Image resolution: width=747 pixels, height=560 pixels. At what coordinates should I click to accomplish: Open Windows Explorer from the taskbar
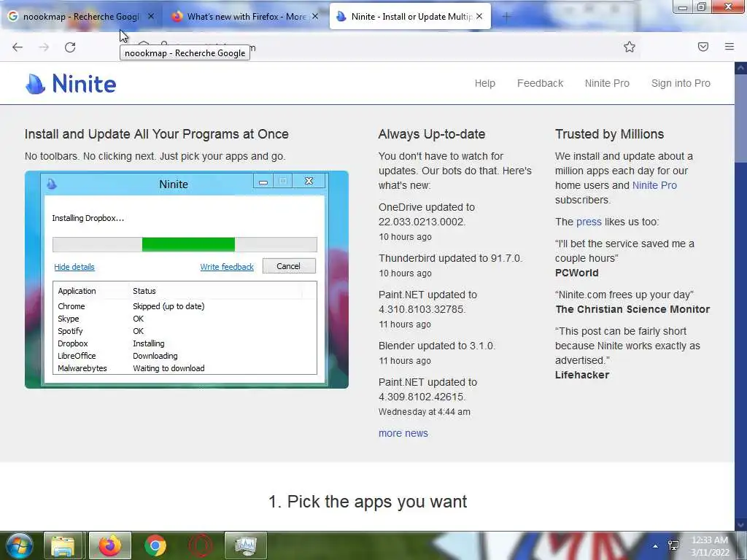[x=63, y=545]
